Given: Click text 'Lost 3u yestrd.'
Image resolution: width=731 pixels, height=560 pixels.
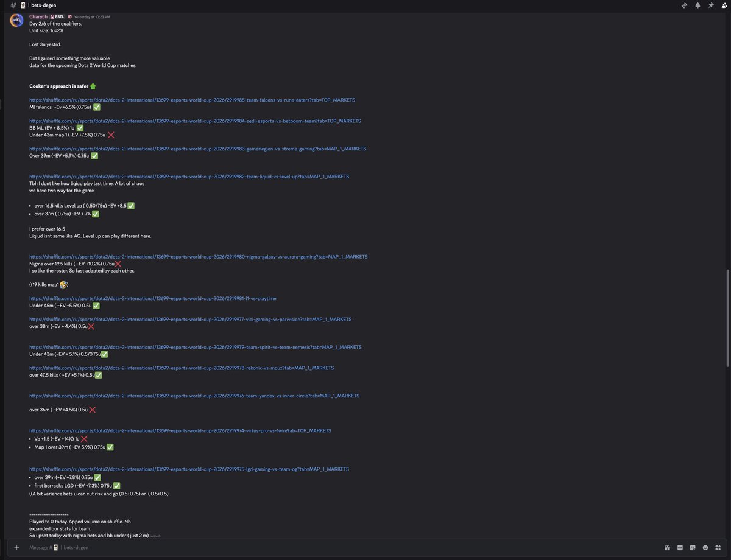Looking at the screenshot, I should point(44,44).
